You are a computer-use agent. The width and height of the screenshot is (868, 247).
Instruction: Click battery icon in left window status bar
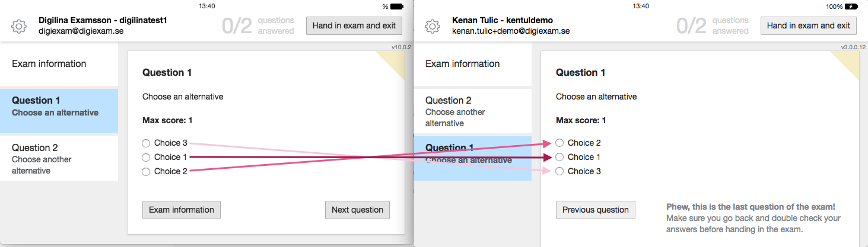pyautogui.click(x=396, y=7)
